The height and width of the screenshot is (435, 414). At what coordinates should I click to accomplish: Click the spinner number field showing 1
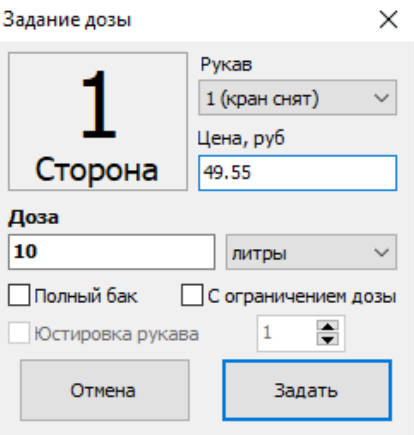[287, 333]
